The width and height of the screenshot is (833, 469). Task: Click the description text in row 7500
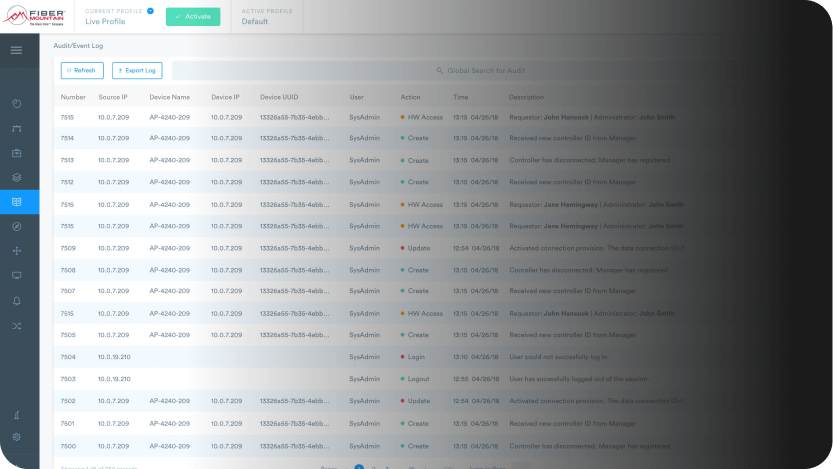(x=590, y=446)
